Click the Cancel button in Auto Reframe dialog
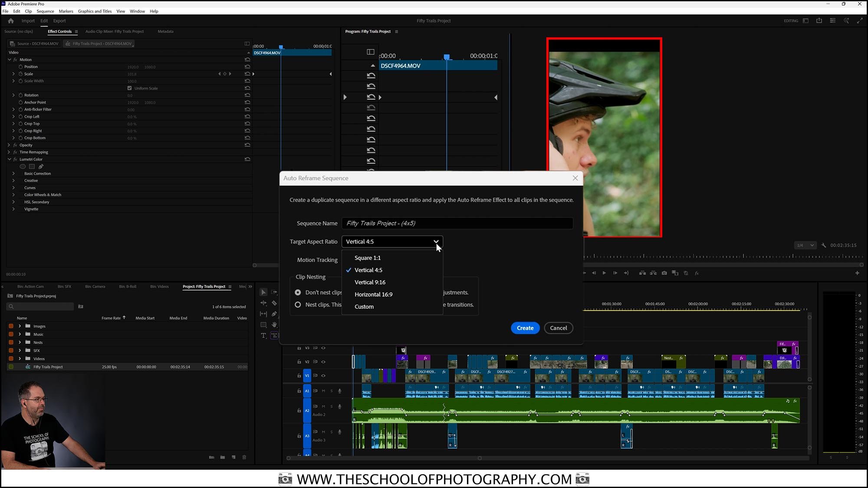 point(559,328)
